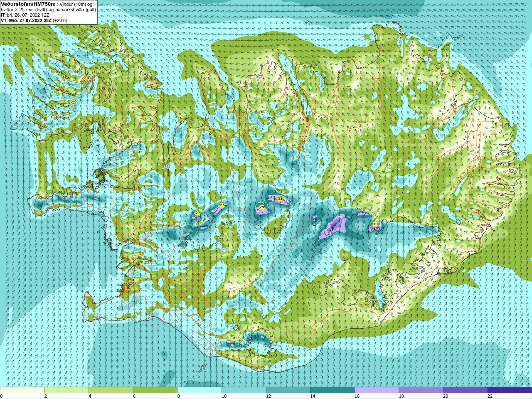
Task: Click the legend tick value 20
Action: (x=446, y=396)
